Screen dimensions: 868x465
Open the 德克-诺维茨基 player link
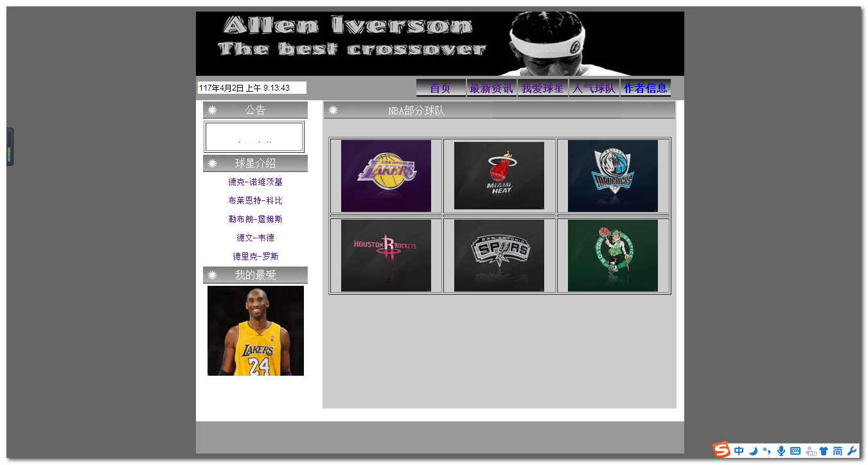255,182
